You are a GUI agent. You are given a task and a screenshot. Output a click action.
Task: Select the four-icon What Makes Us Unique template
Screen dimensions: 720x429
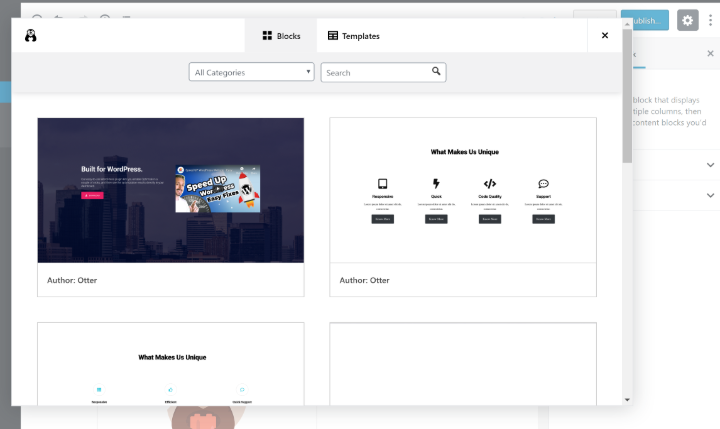(463, 190)
